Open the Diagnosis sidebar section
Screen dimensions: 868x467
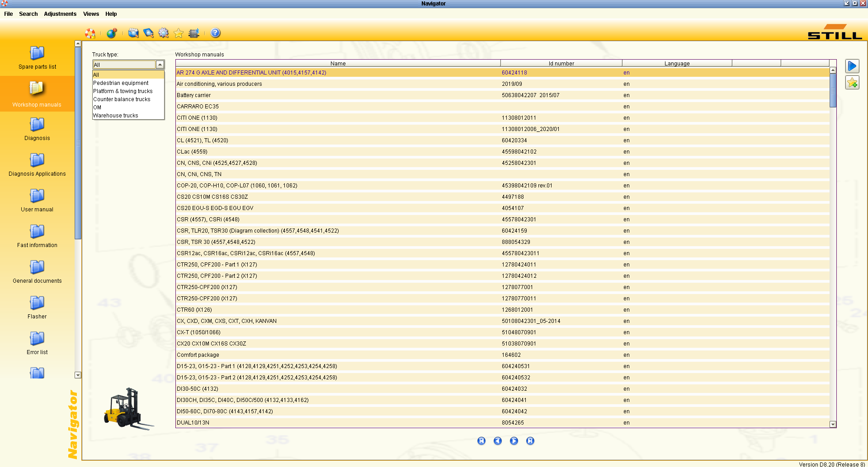coord(37,129)
